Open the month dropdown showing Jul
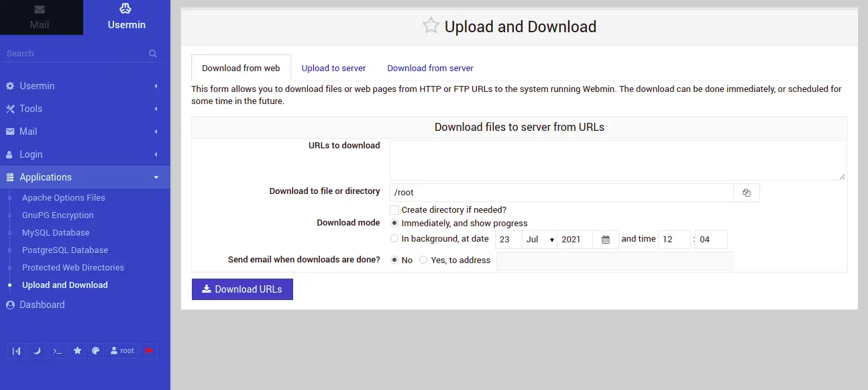 (539, 240)
